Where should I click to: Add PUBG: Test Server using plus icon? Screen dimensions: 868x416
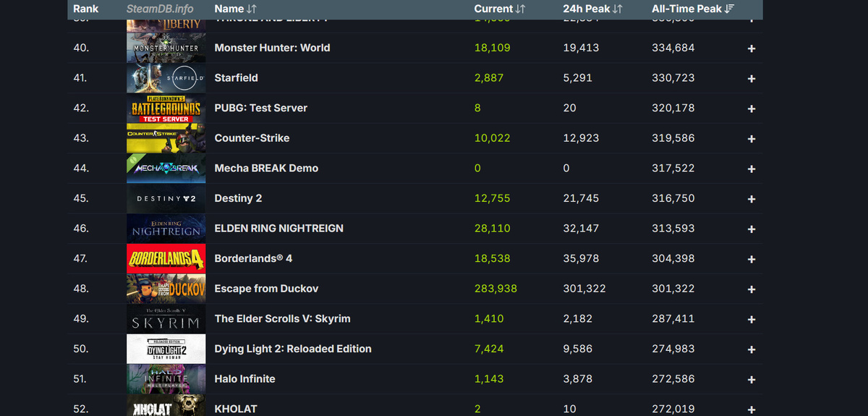[x=752, y=109]
